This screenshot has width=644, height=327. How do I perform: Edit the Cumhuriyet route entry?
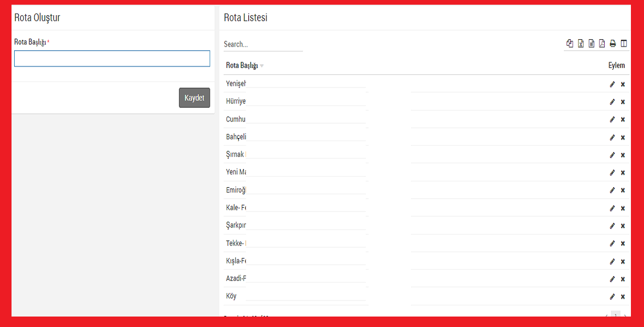pyautogui.click(x=612, y=119)
